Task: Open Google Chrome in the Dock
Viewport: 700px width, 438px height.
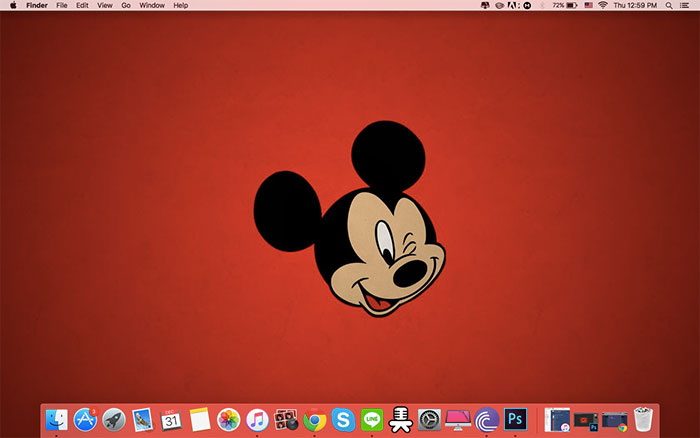Action: [x=315, y=420]
